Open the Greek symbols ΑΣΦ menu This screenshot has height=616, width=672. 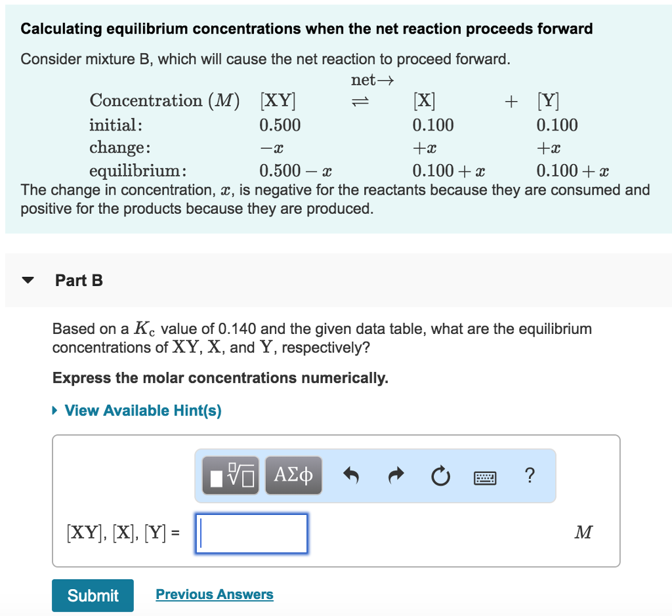click(x=293, y=475)
